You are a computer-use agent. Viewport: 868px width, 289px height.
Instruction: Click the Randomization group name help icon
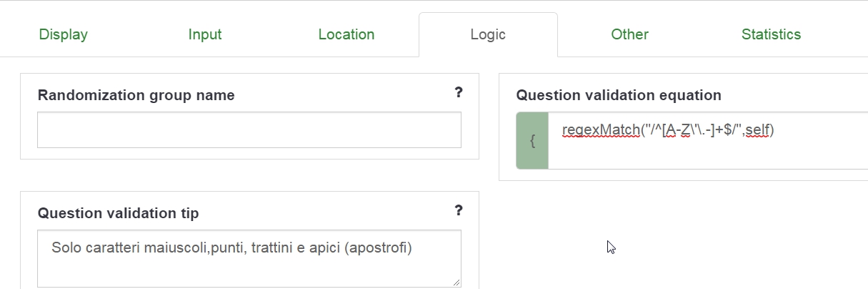pyautogui.click(x=459, y=92)
